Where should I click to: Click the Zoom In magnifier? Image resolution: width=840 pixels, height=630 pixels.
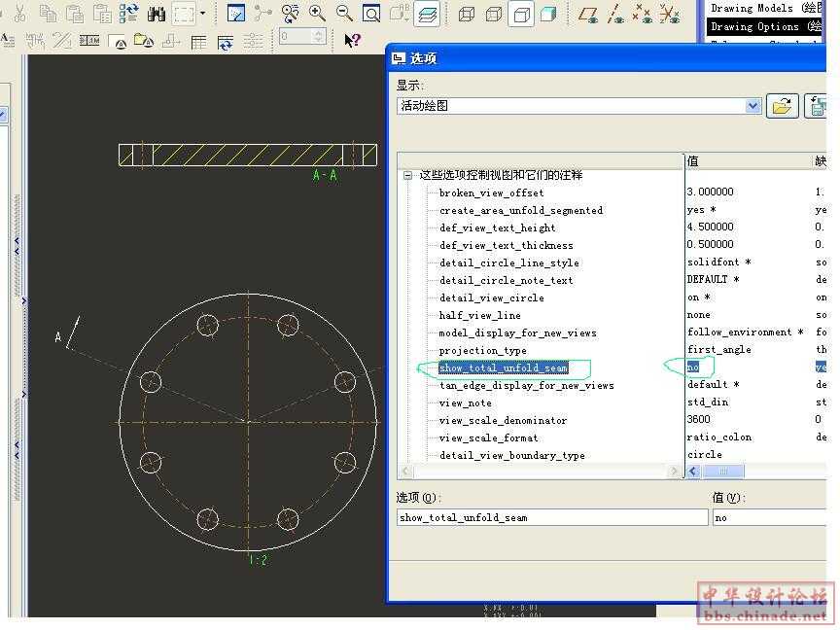317,14
